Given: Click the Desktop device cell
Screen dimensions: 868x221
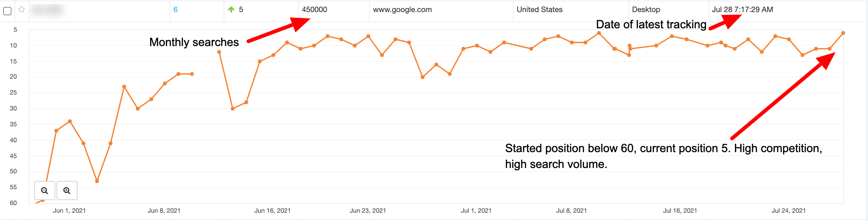Looking at the screenshot, I should pos(646,10).
